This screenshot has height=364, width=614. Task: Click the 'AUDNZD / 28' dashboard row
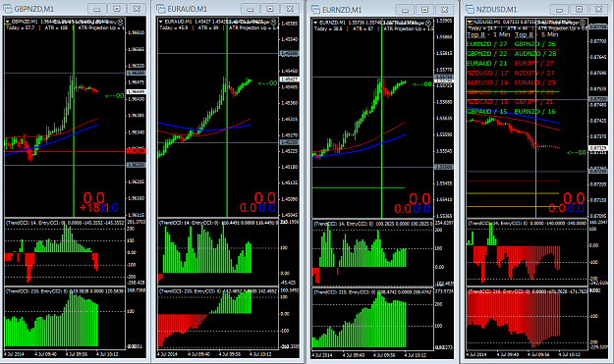[x=535, y=54]
